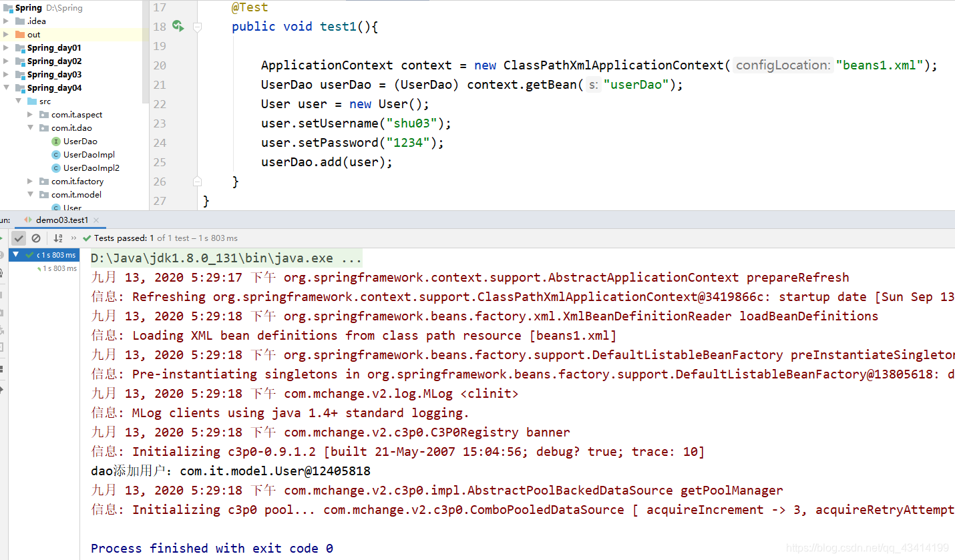The image size is (955, 560).
Task: Click the project tree vertical scrollbar
Action: coord(146,52)
